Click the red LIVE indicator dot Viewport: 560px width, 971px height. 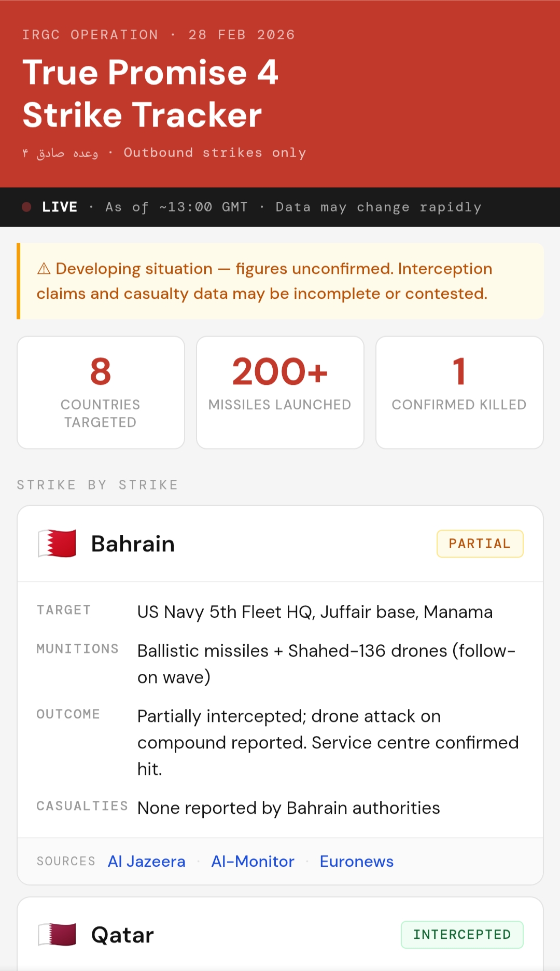27,207
